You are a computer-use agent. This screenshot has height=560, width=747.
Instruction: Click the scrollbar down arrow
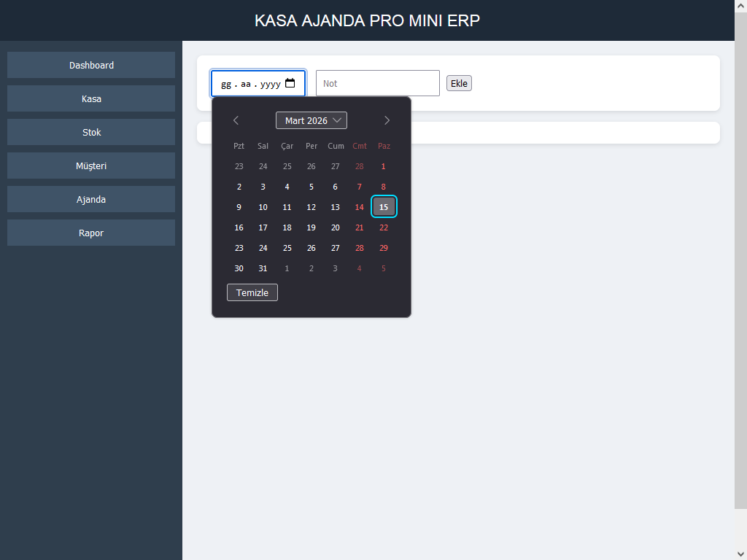[740, 553]
